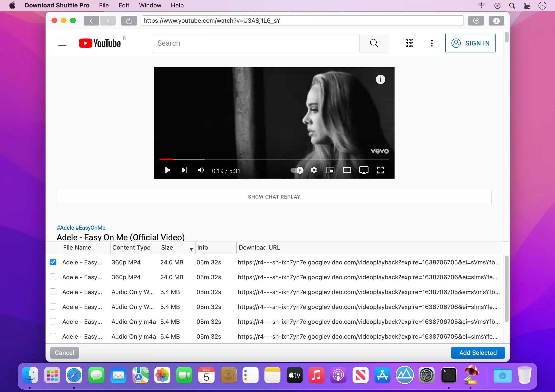Sort by the File Name column header

85,248
